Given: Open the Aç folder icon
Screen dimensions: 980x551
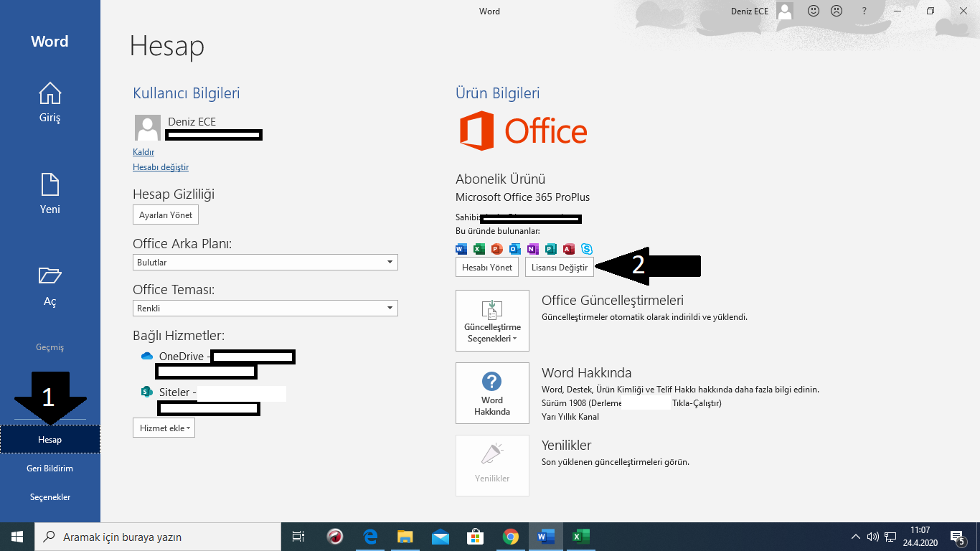Looking at the screenshot, I should 50,276.
